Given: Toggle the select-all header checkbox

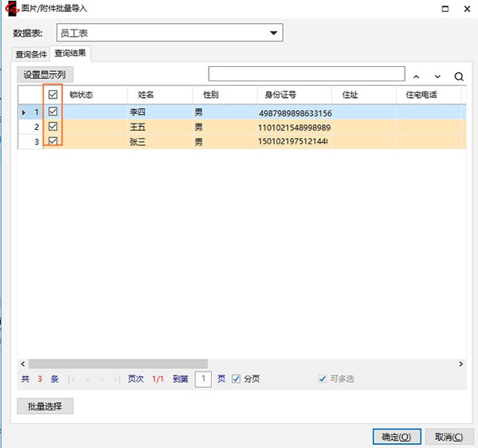Looking at the screenshot, I should [x=53, y=94].
